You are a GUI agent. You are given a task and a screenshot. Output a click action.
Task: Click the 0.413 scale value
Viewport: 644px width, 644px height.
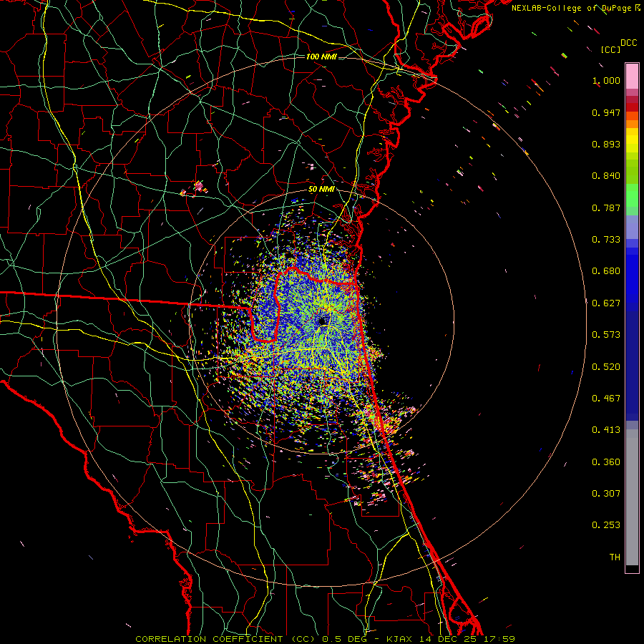[x=606, y=430]
